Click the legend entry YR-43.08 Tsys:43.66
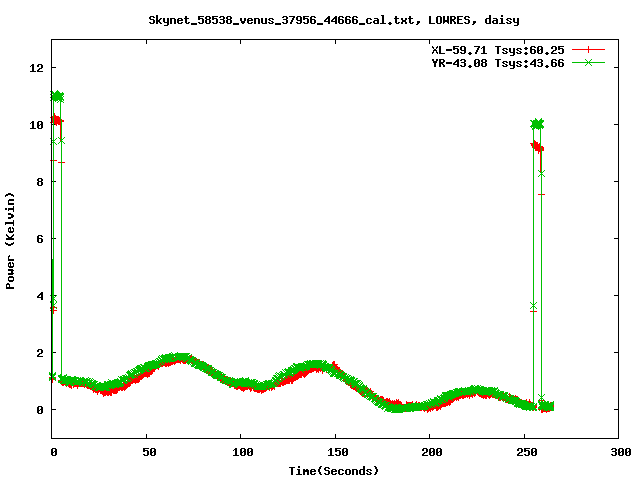Image resolution: width=640 pixels, height=480 pixels. (x=498, y=63)
